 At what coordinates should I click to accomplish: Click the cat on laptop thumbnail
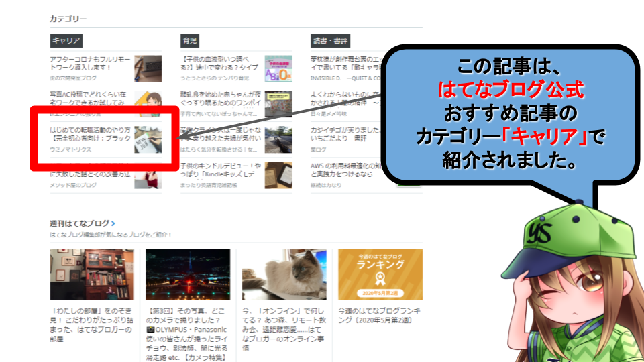pyautogui.click(x=284, y=275)
